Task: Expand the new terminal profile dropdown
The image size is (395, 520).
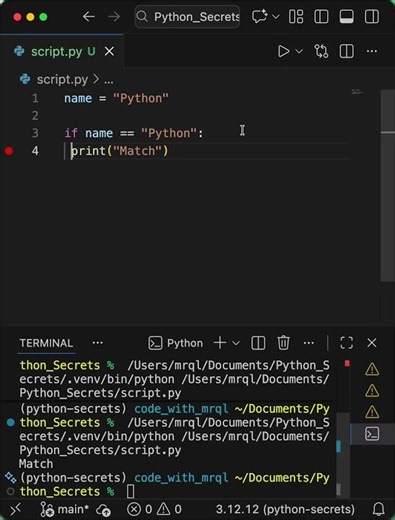Action: coord(236,343)
